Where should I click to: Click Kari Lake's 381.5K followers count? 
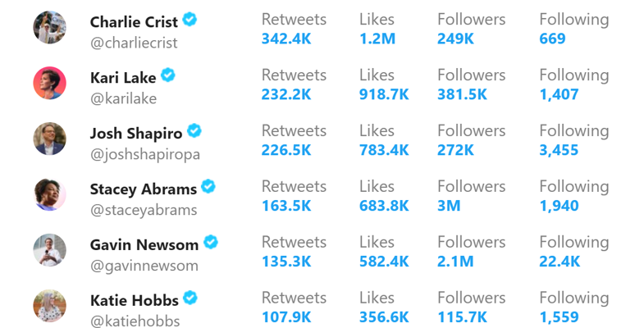(x=462, y=94)
